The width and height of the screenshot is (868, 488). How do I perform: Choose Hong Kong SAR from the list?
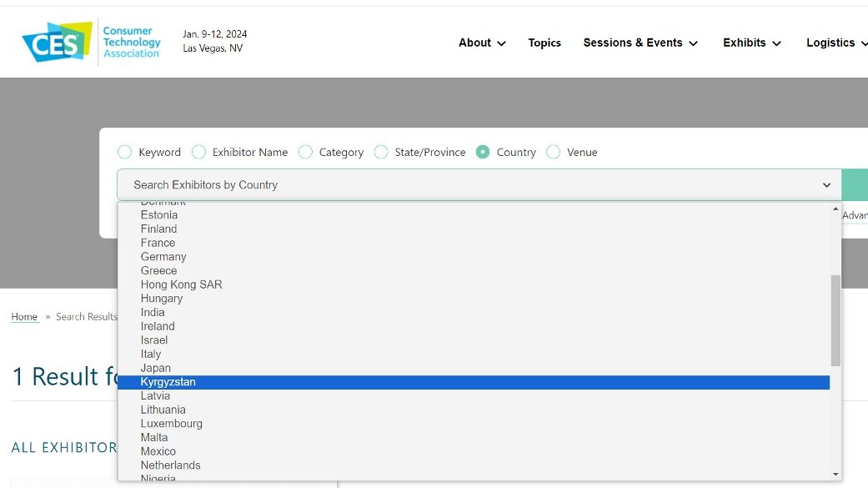tap(474, 284)
